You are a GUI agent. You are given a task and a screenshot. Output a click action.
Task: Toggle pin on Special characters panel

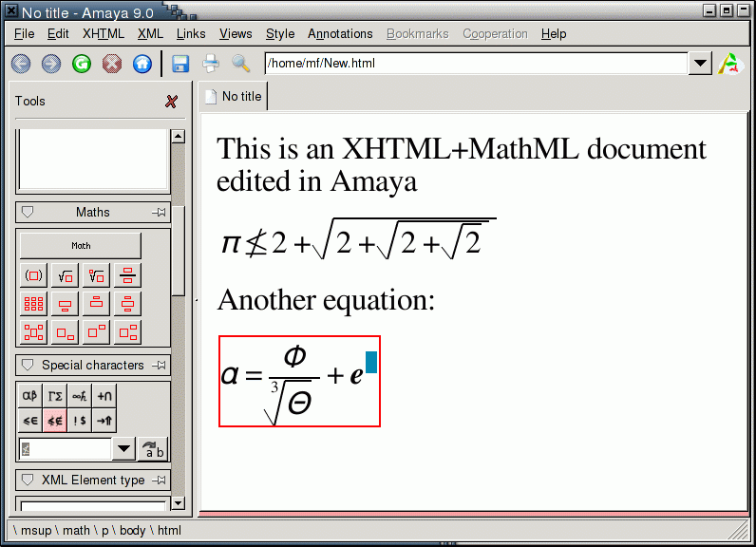(159, 366)
